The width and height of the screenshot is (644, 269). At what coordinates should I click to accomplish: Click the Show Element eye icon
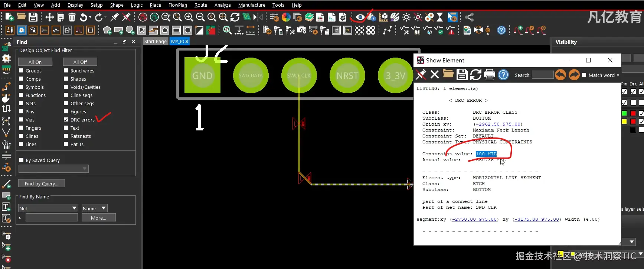point(360,17)
